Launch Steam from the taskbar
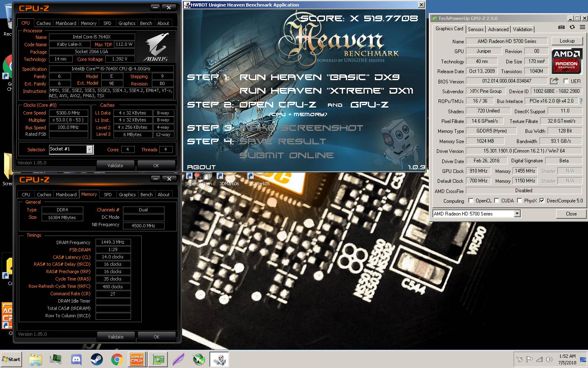The width and height of the screenshot is (588, 368). pos(97,359)
